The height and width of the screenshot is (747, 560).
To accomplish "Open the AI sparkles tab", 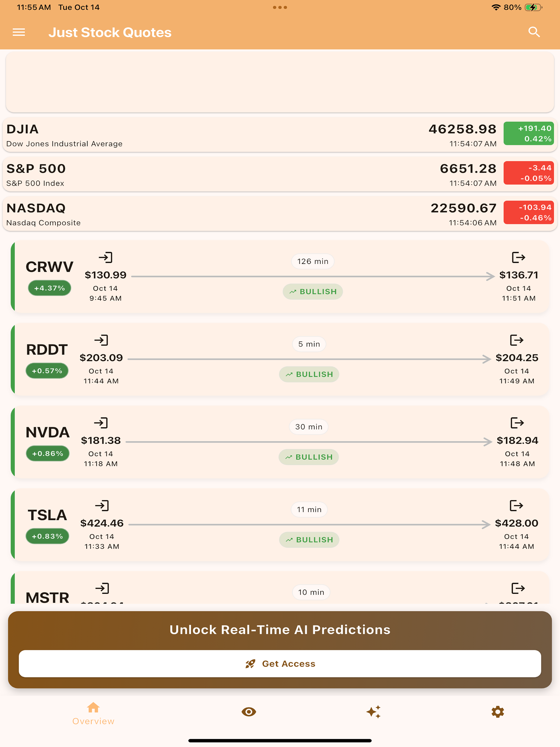I will point(373,712).
